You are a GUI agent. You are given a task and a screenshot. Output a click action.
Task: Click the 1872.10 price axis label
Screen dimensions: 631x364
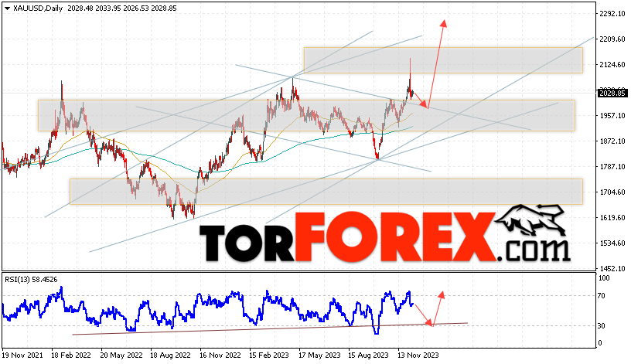[612, 141]
